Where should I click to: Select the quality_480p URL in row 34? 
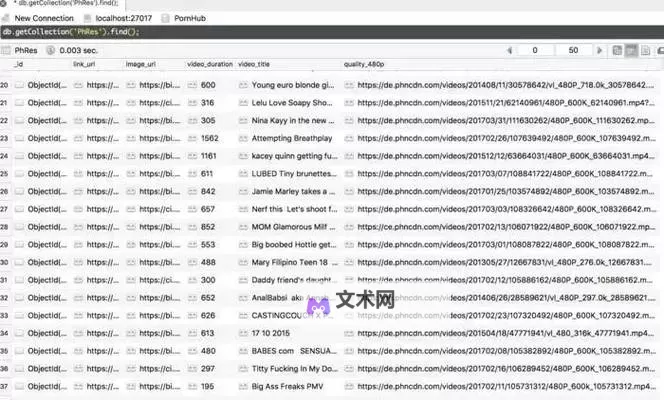506,334
